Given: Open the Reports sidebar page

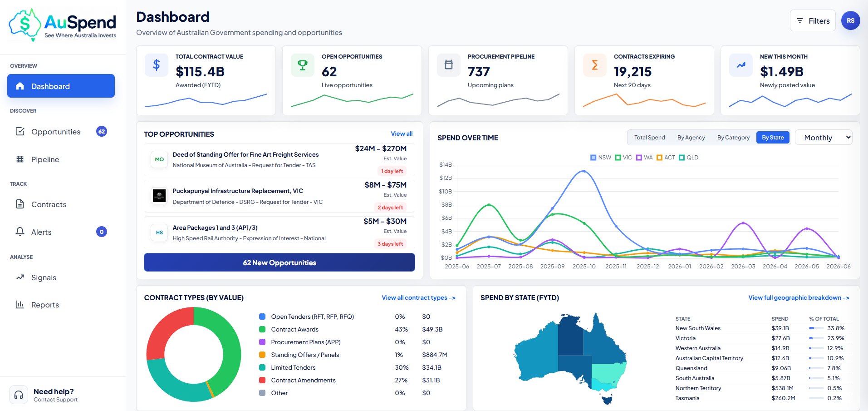Looking at the screenshot, I should coord(61,304).
